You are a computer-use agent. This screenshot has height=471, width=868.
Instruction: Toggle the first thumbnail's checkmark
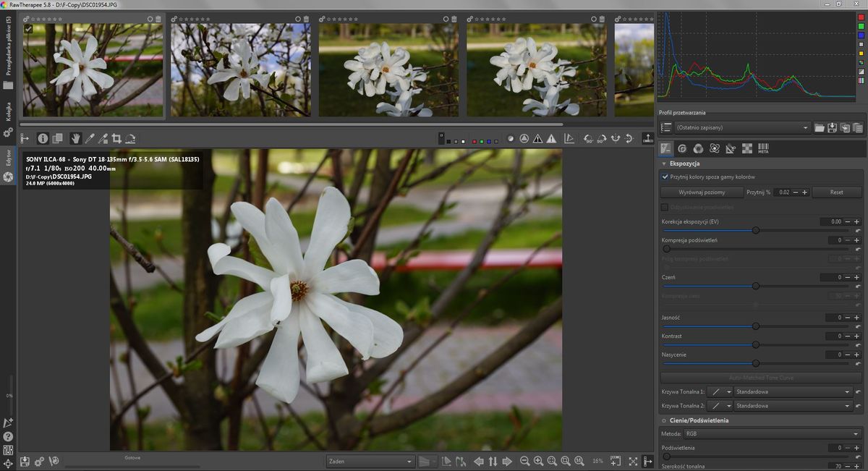pyautogui.click(x=28, y=29)
